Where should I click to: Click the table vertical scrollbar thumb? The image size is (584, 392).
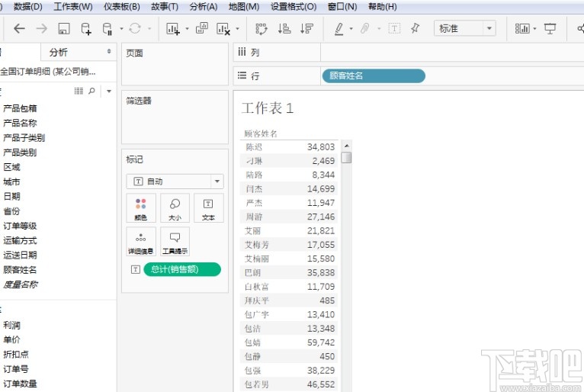tap(346, 157)
